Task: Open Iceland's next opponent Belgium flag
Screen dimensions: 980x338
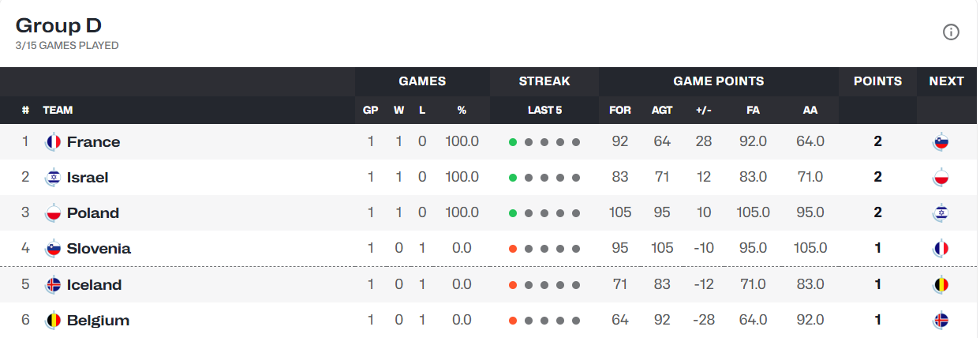Action: [x=940, y=285]
